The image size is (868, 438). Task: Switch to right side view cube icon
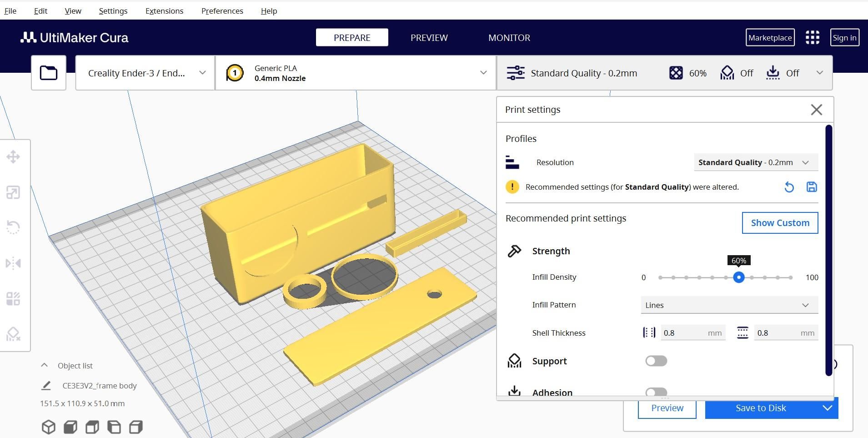pos(136,427)
